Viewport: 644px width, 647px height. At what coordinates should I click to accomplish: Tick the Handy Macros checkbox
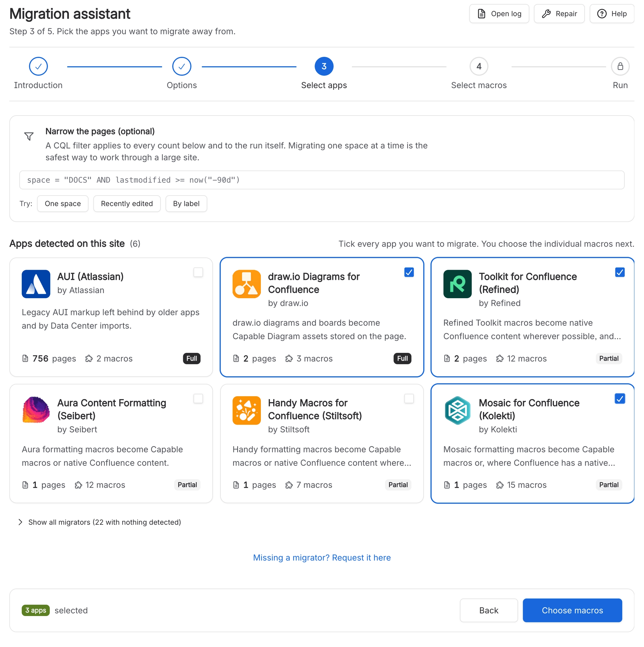coord(409,398)
